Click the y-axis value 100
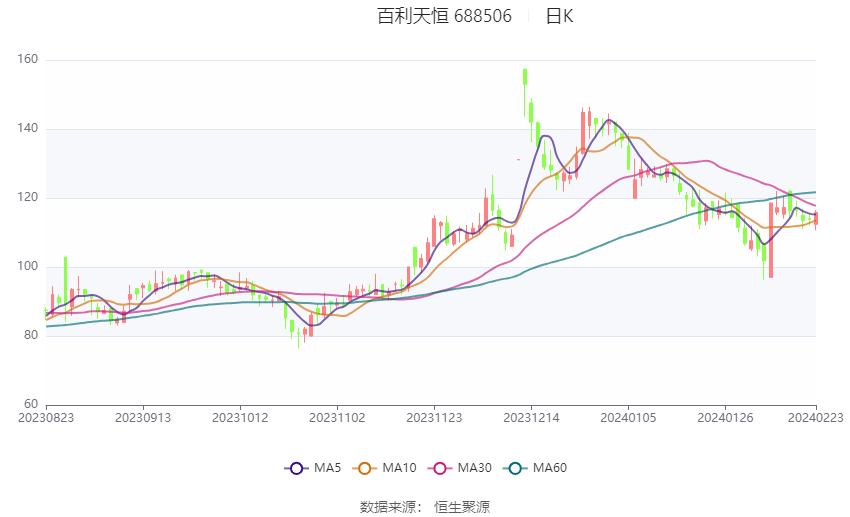 point(28,266)
